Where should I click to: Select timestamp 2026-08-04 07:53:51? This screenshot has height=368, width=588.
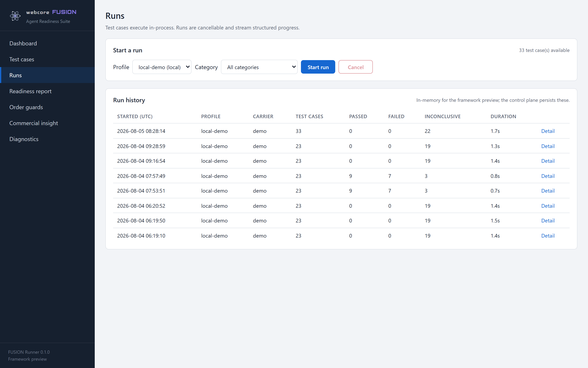(x=141, y=191)
